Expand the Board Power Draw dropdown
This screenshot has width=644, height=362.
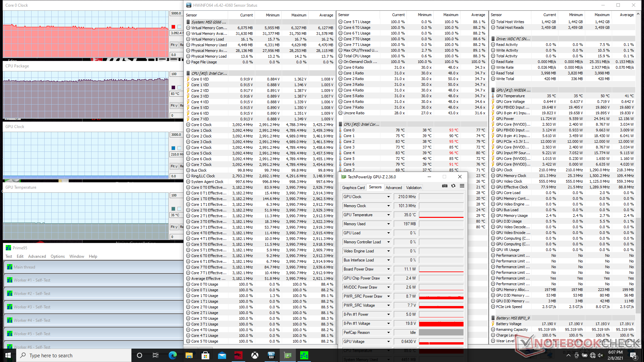[x=388, y=269]
